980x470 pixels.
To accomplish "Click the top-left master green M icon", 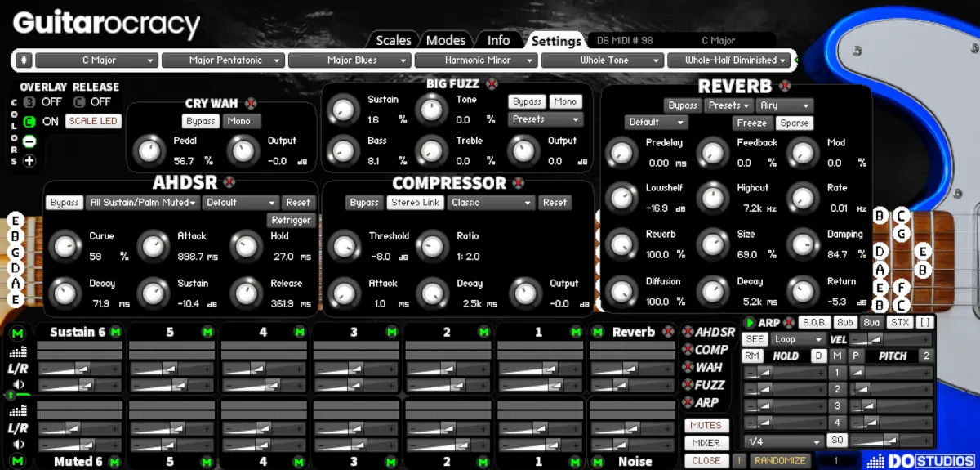I will point(18,332).
